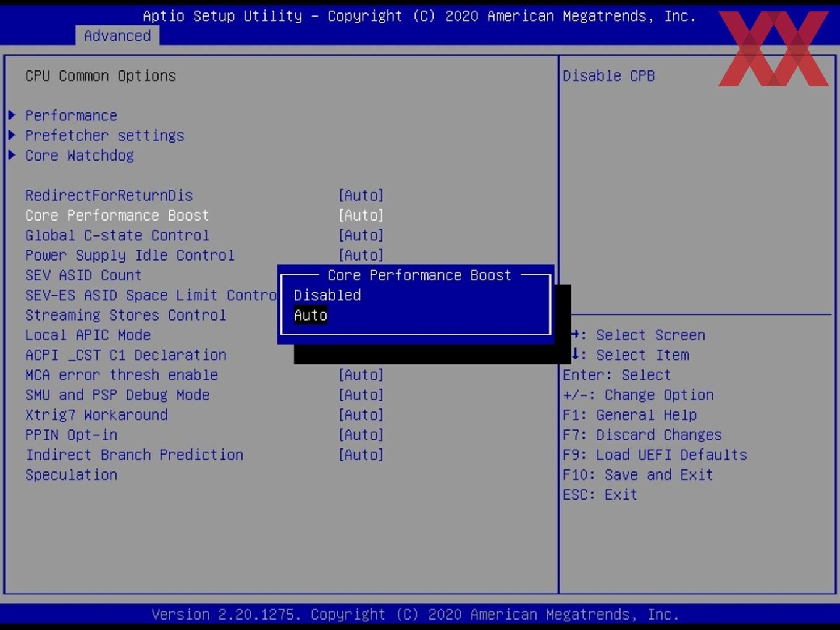The image size is (840, 630).
Task: Select the Local APIC Mode label
Action: tap(88, 335)
